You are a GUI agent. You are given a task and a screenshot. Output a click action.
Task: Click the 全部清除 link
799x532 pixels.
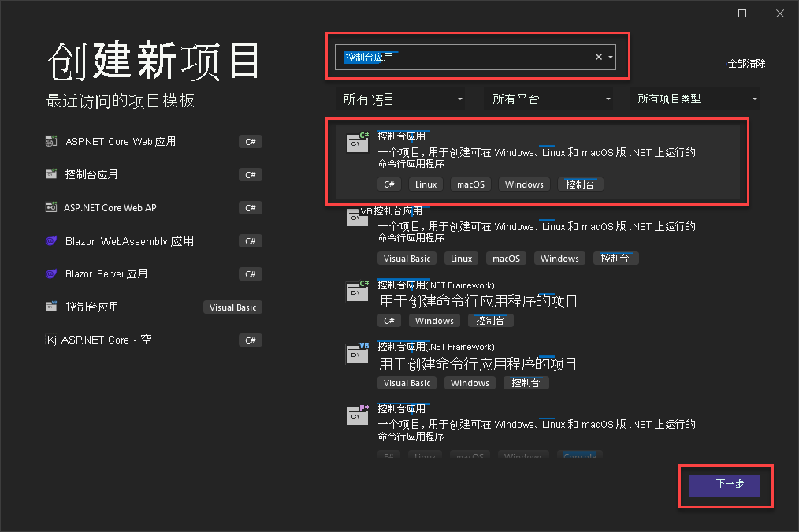pyautogui.click(x=746, y=63)
